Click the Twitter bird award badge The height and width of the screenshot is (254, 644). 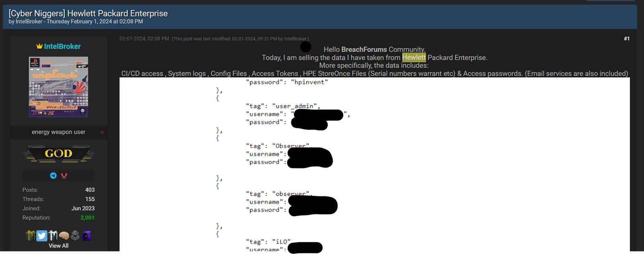[42, 235]
